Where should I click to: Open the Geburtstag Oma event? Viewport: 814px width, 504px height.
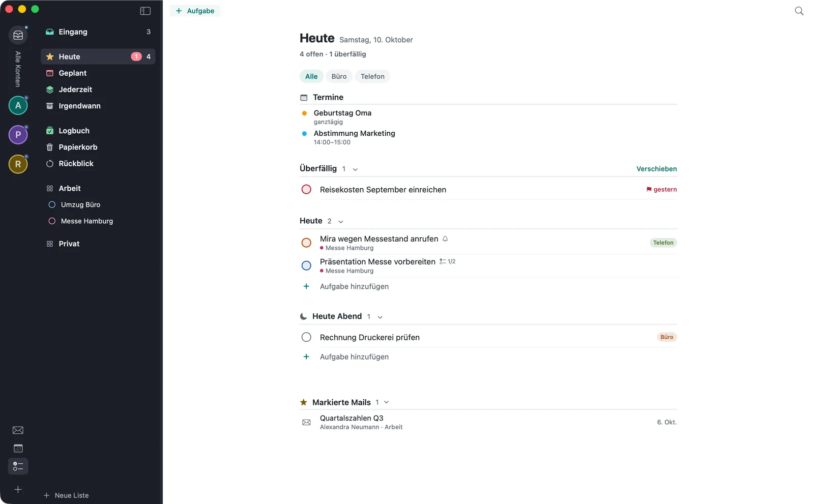click(342, 113)
